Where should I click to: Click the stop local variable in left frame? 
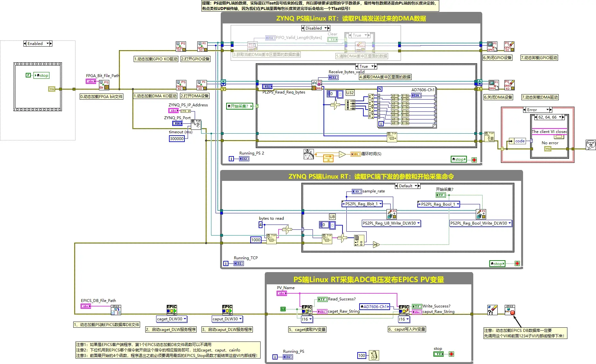42,75
